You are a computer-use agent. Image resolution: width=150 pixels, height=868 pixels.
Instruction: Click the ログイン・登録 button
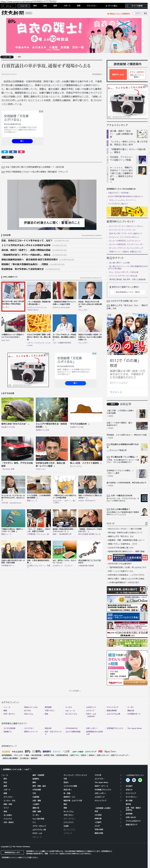tap(140, 13)
